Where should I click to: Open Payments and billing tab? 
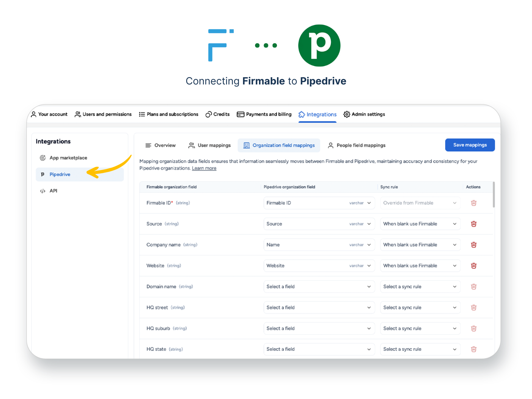(x=264, y=114)
